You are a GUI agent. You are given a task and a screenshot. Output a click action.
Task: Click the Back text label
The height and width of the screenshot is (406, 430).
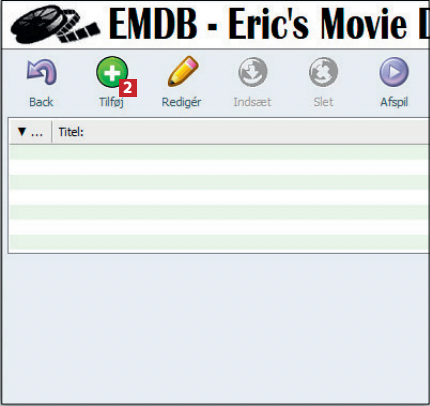point(41,102)
